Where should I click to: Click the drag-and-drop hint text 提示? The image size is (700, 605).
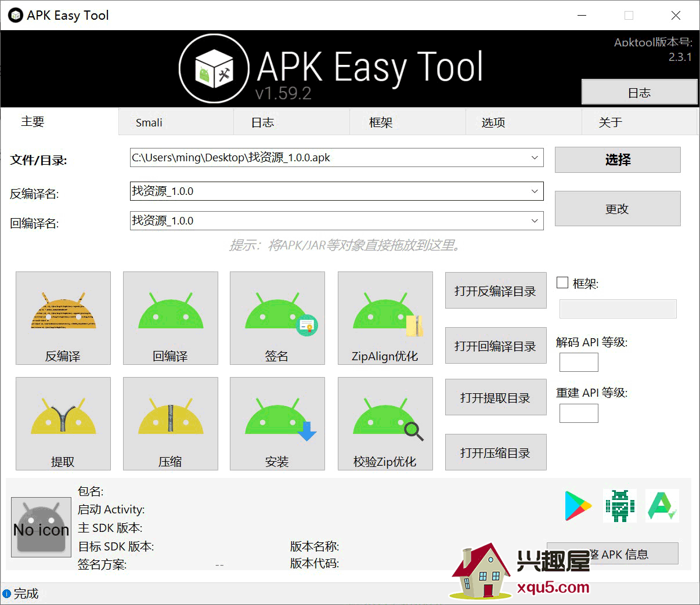[347, 245]
